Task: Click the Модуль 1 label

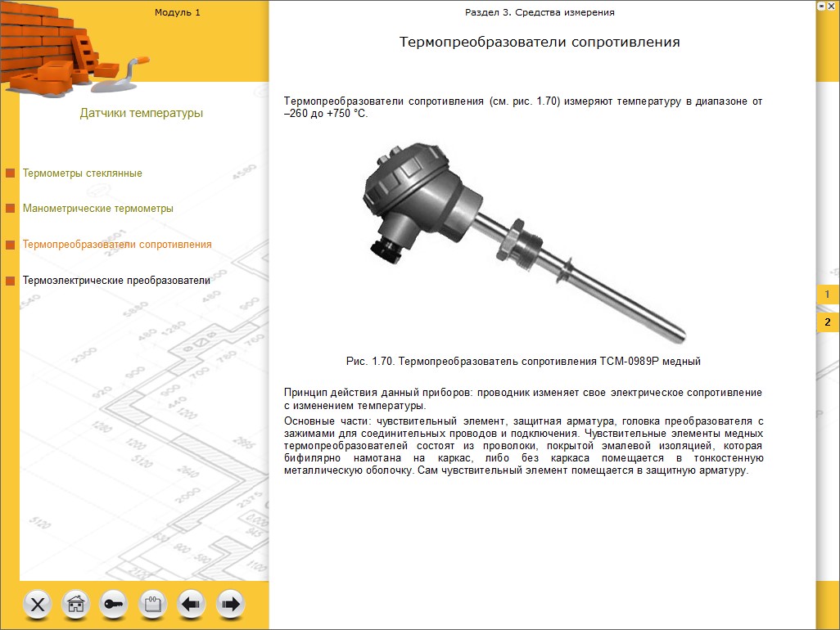Action: (177, 12)
